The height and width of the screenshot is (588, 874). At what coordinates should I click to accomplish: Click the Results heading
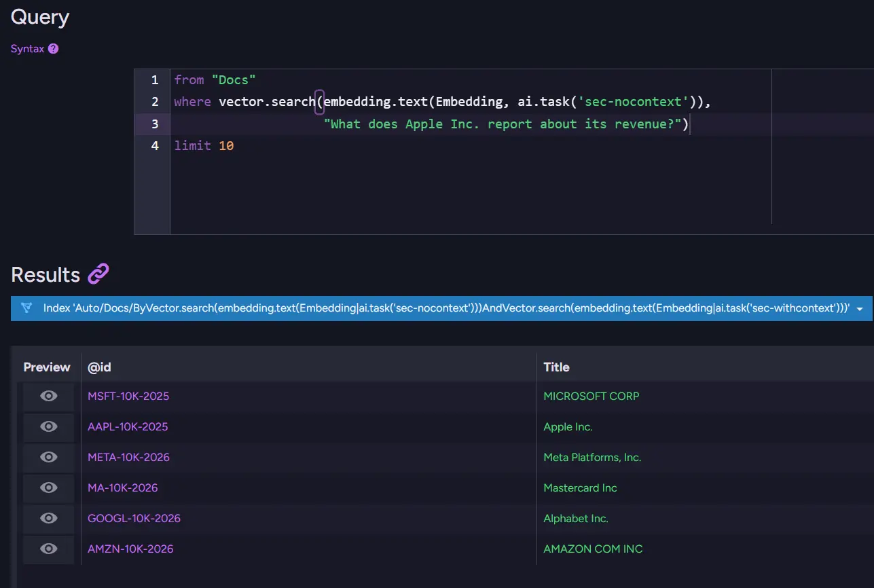coord(45,274)
